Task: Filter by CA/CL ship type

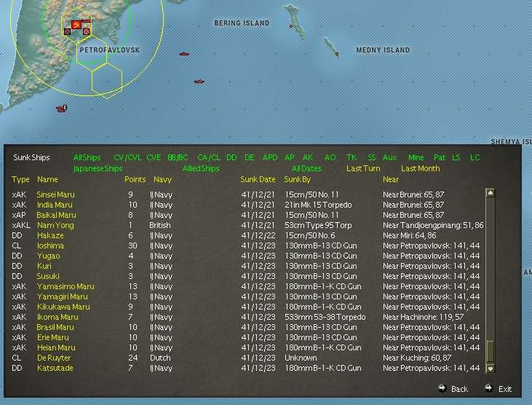Action: [209, 157]
